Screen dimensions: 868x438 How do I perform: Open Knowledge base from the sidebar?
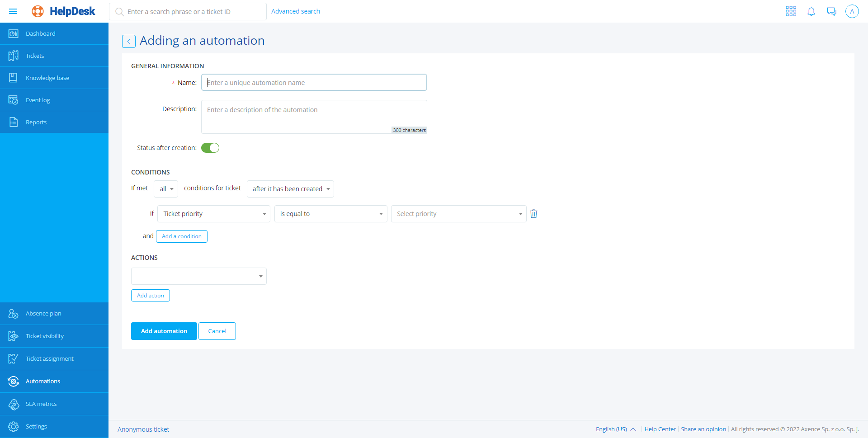tap(47, 78)
